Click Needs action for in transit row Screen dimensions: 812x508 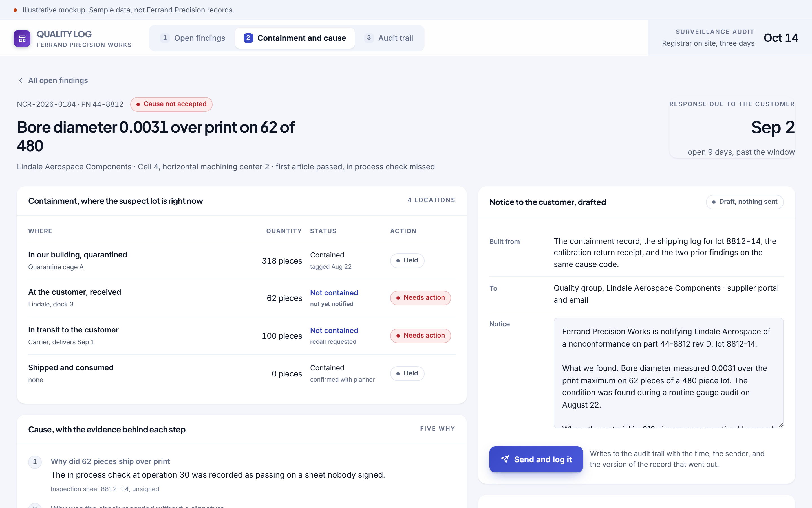point(420,336)
